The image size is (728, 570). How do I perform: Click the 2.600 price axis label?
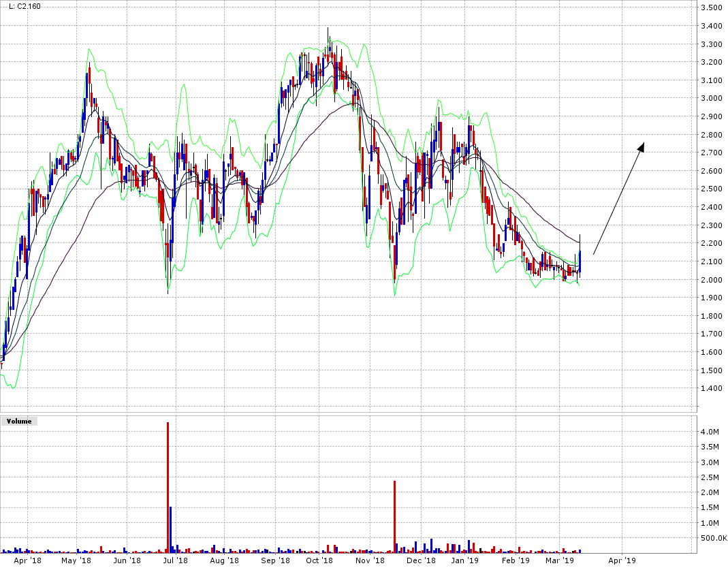pyautogui.click(x=712, y=171)
